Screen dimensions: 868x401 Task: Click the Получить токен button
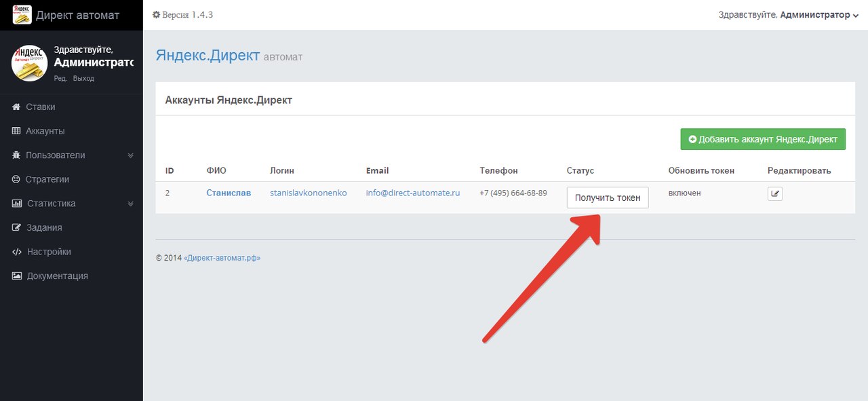click(607, 197)
